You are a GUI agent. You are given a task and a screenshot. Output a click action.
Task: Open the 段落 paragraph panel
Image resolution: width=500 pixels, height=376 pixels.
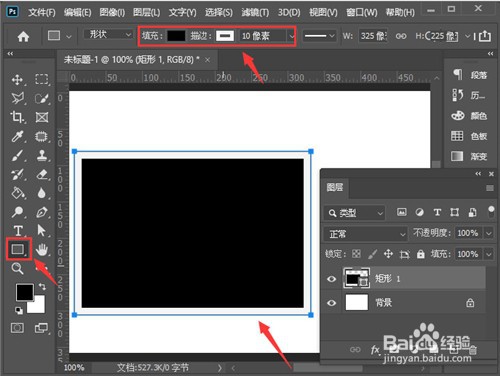coord(470,75)
